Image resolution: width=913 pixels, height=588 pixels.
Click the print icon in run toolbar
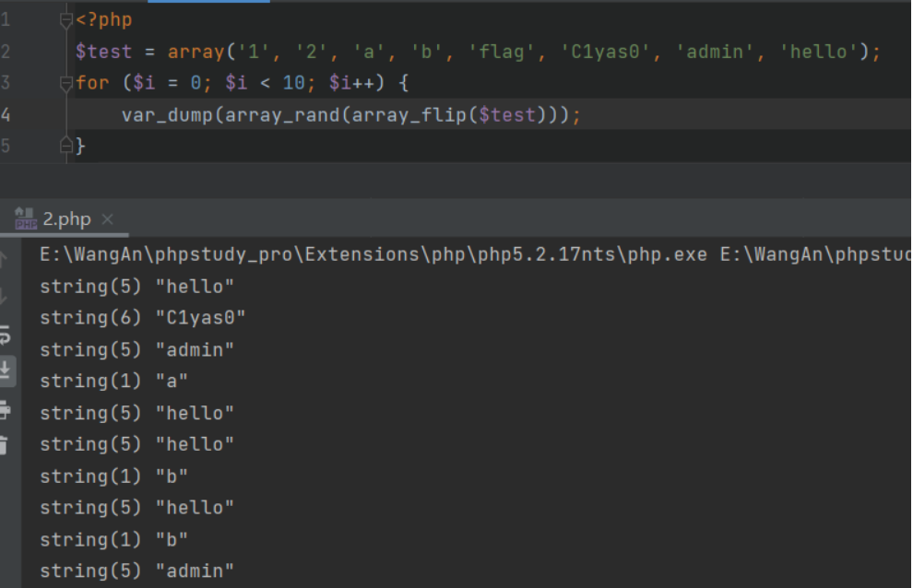[x=5, y=410]
